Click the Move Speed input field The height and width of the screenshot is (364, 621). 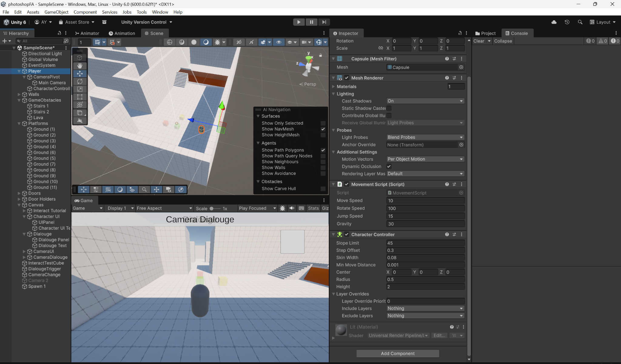(425, 200)
